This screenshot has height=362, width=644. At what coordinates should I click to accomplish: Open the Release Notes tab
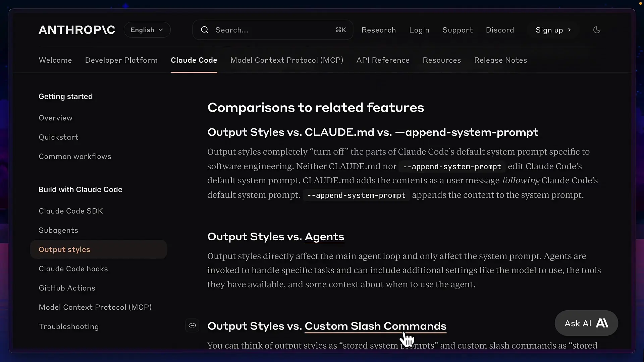(500, 60)
